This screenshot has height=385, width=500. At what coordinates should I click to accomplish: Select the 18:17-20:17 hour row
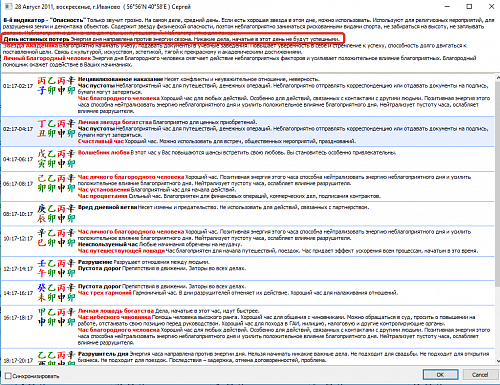coord(248,357)
